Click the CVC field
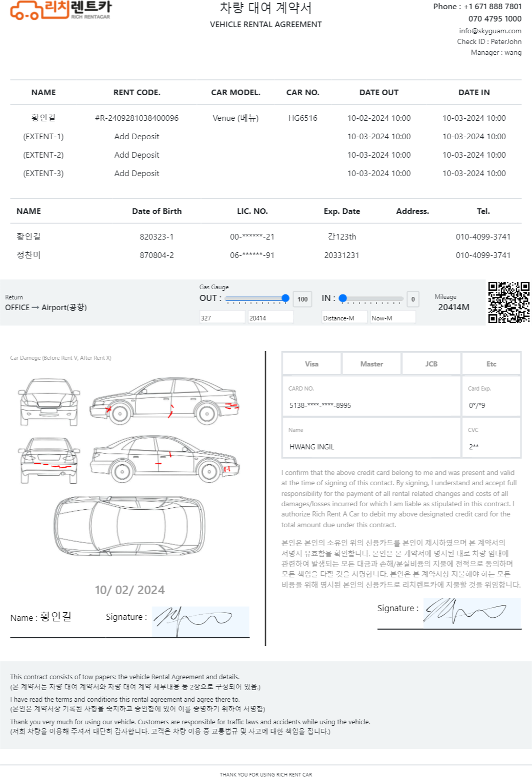The image size is (532, 778). click(x=491, y=438)
